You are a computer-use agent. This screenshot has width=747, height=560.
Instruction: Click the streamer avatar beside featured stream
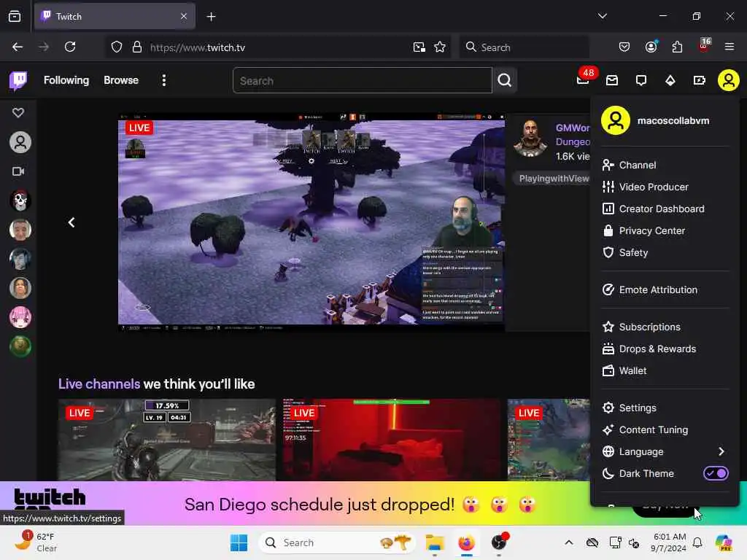[530, 138]
